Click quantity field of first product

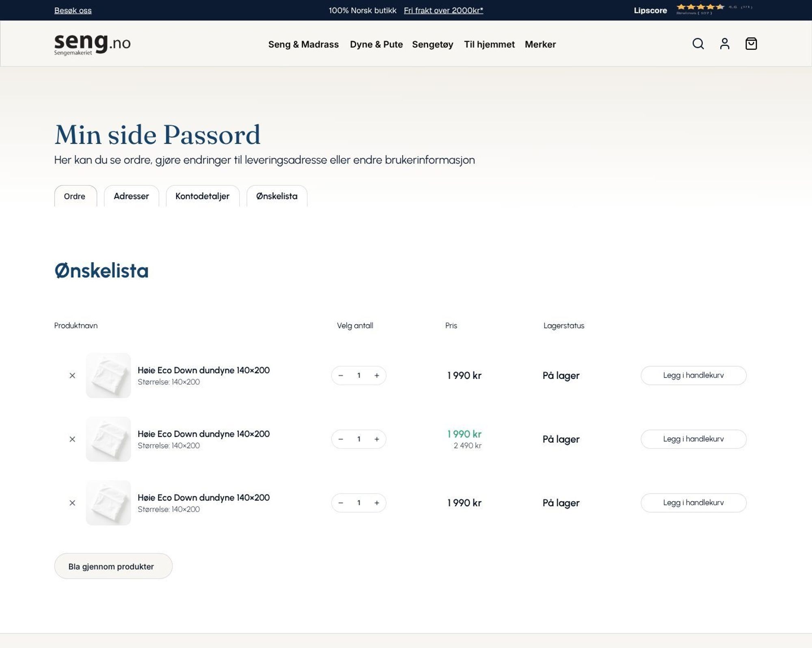[x=359, y=375]
